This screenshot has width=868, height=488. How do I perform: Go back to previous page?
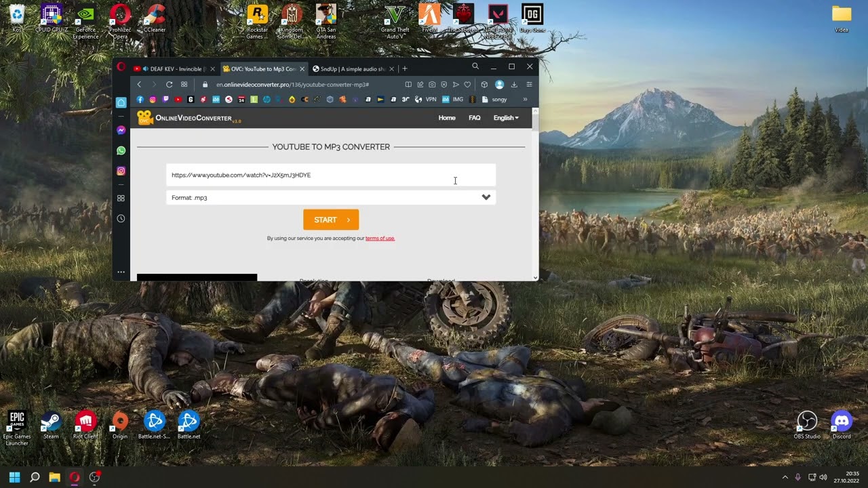[x=139, y=85]
